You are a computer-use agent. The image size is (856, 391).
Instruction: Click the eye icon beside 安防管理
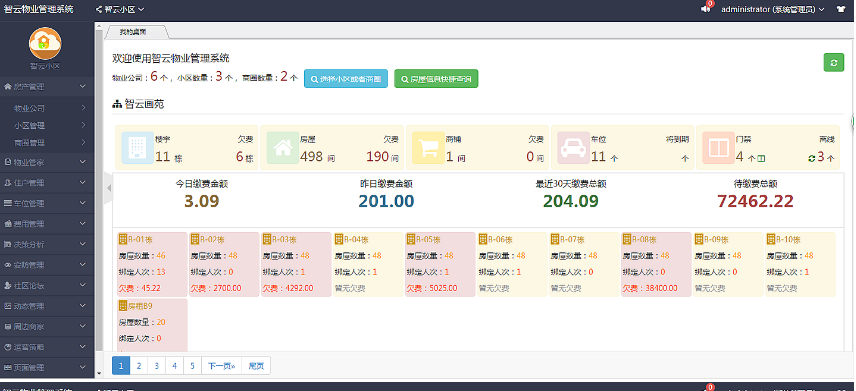tap(8, 265)
